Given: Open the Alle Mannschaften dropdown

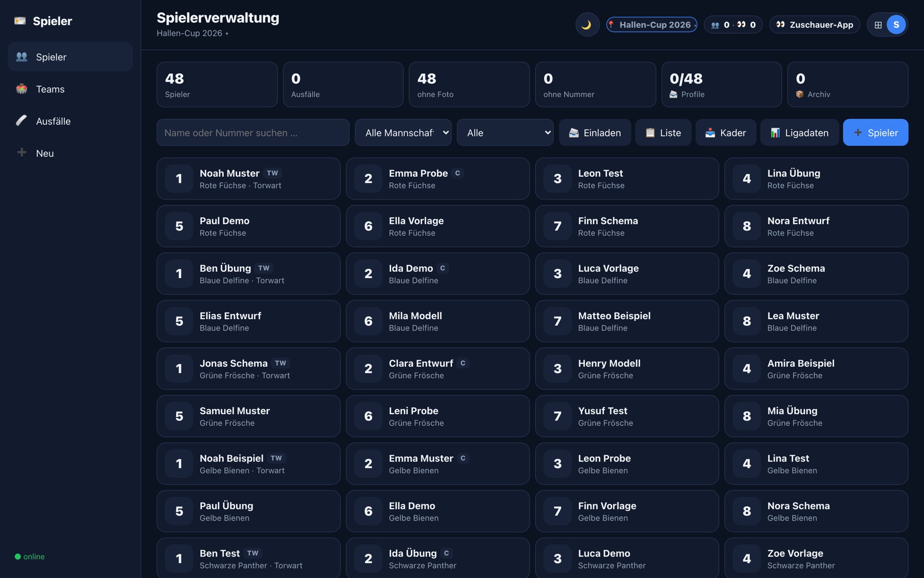Looking at the screenshot, I should 403,133.
